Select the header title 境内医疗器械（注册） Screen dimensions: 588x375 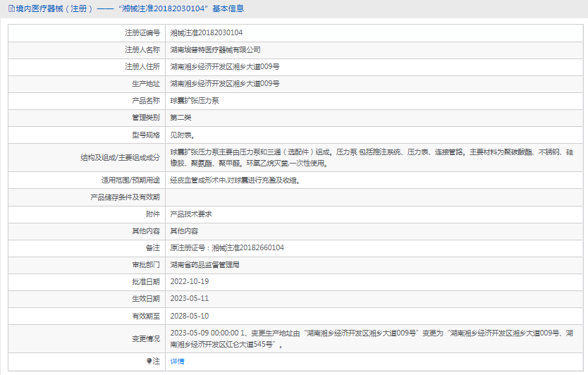[x=54, y=8]
